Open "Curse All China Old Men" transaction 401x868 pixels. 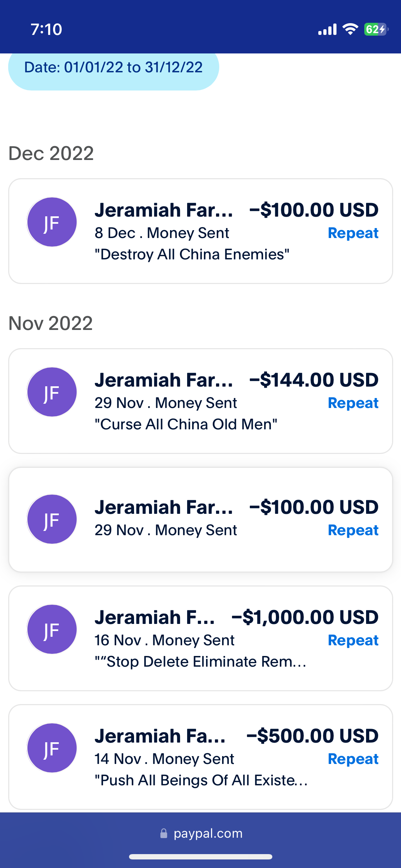[201, 401]
